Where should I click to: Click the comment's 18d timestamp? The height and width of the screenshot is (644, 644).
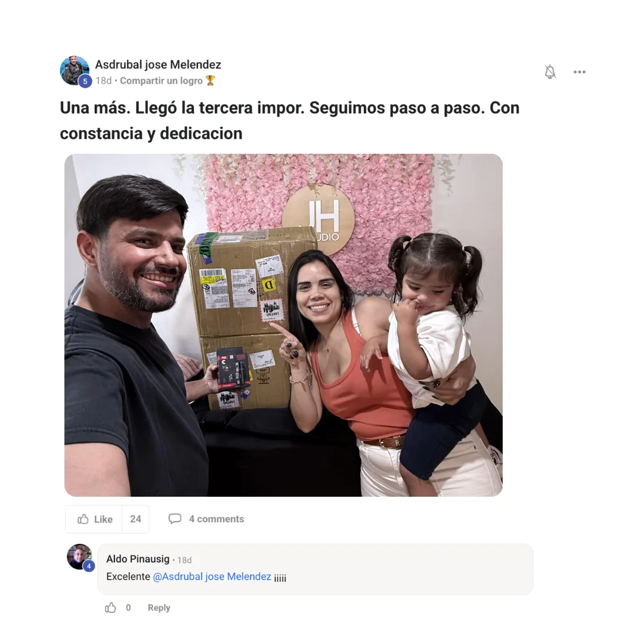pos(184,560)
